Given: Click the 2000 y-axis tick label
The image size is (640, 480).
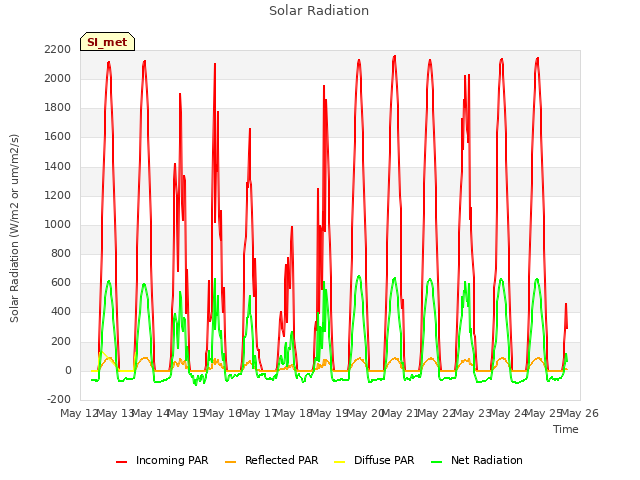Looking at the screenshot, I should 58,78.
